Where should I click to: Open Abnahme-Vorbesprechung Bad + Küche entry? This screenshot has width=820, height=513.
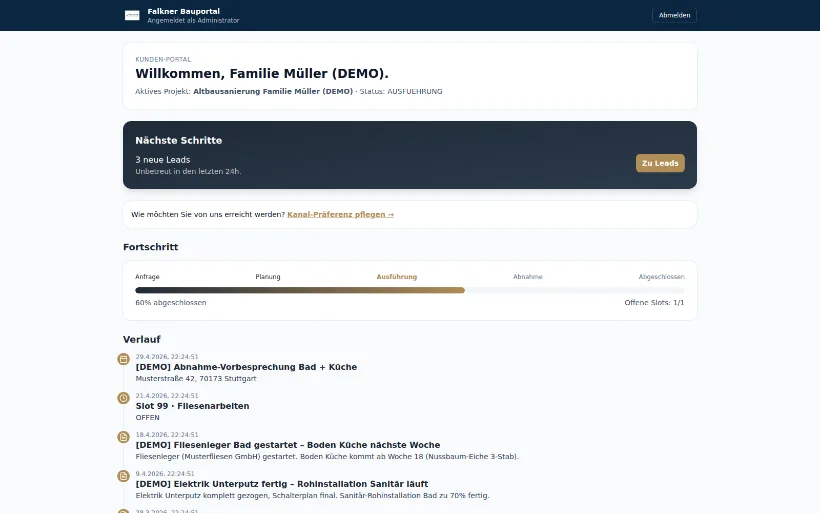[x=246, y=367]
